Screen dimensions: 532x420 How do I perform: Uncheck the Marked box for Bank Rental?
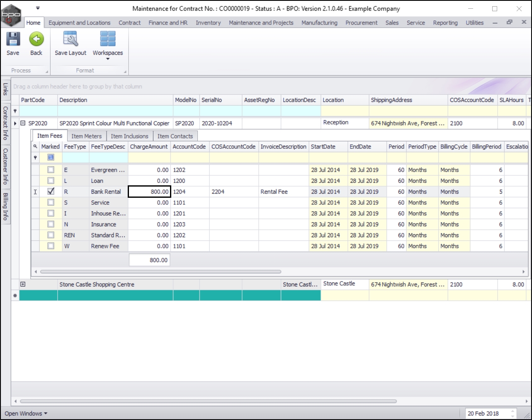pyautogui.click(x=51, y=192)
